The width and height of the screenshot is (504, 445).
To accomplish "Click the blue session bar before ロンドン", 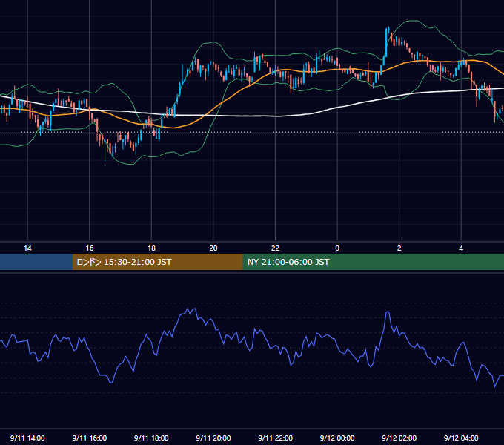I will [x=36, y=262].
